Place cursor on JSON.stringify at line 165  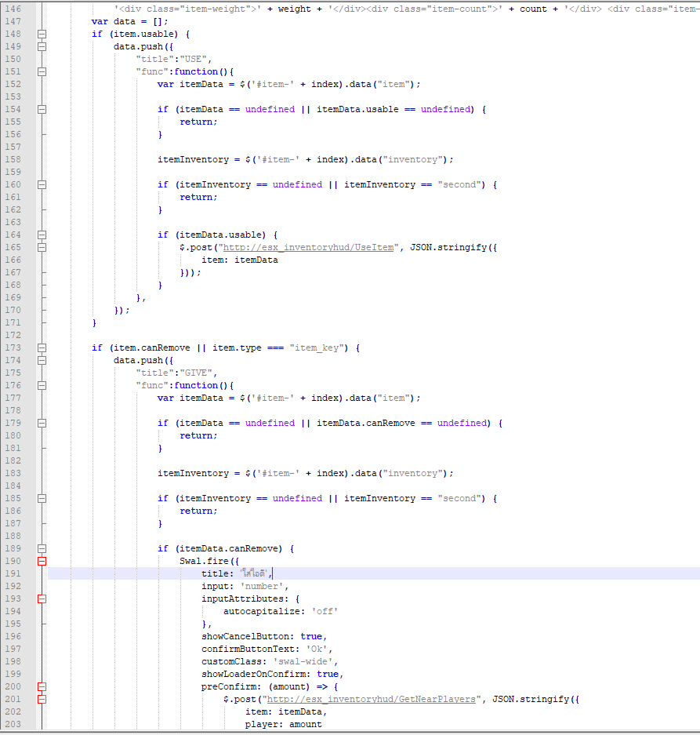(448, 248)
